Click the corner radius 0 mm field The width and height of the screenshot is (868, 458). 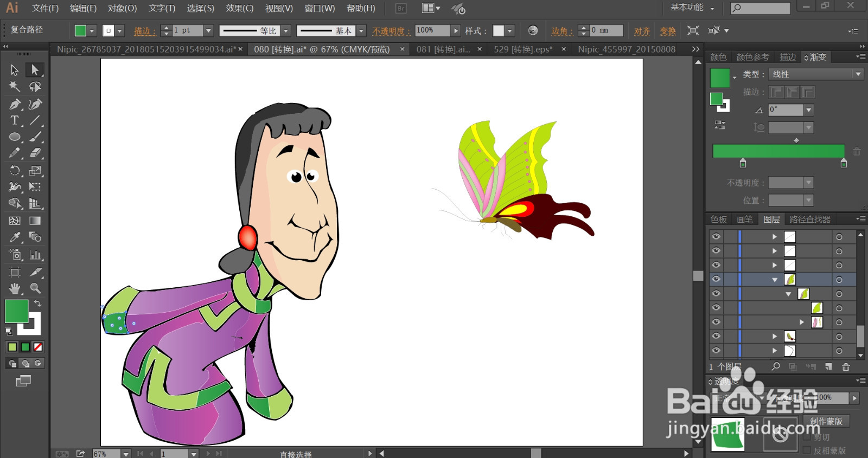coord(606,31)
